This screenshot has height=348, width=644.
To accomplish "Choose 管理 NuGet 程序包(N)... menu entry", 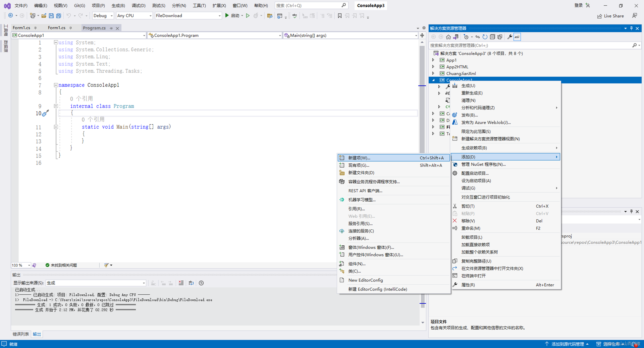I will coord(483,164).
